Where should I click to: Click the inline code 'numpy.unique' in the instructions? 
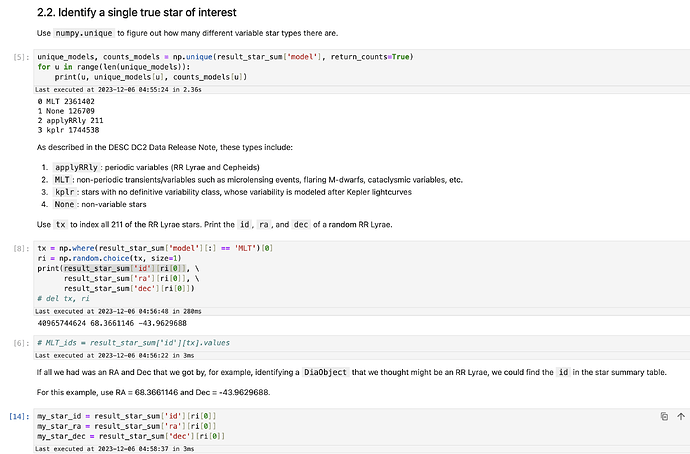(84, 33)
